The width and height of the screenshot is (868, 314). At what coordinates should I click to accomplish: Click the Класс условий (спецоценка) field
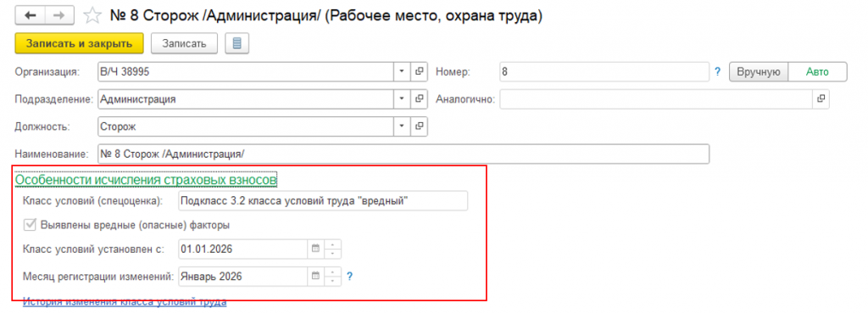coord(323,201)
